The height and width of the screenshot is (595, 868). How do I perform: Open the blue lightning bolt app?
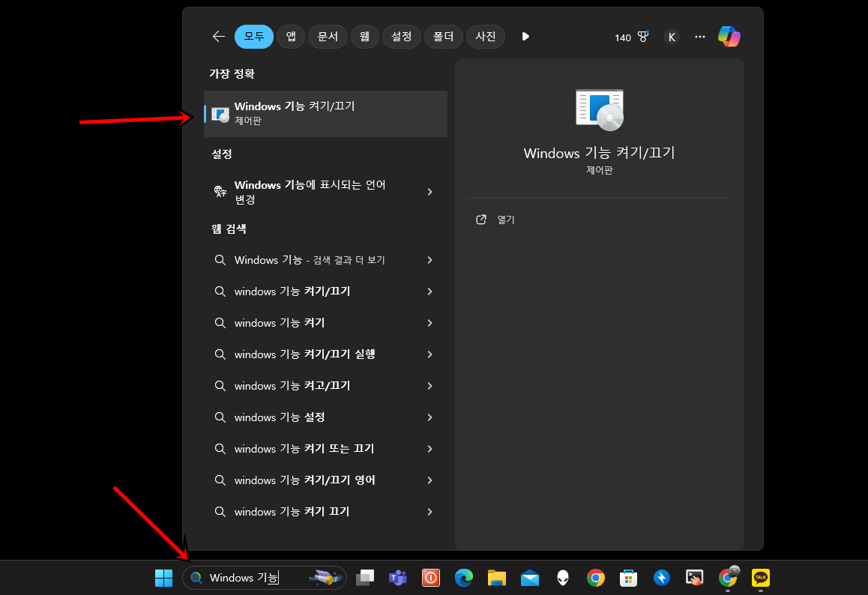click(662, 578)
